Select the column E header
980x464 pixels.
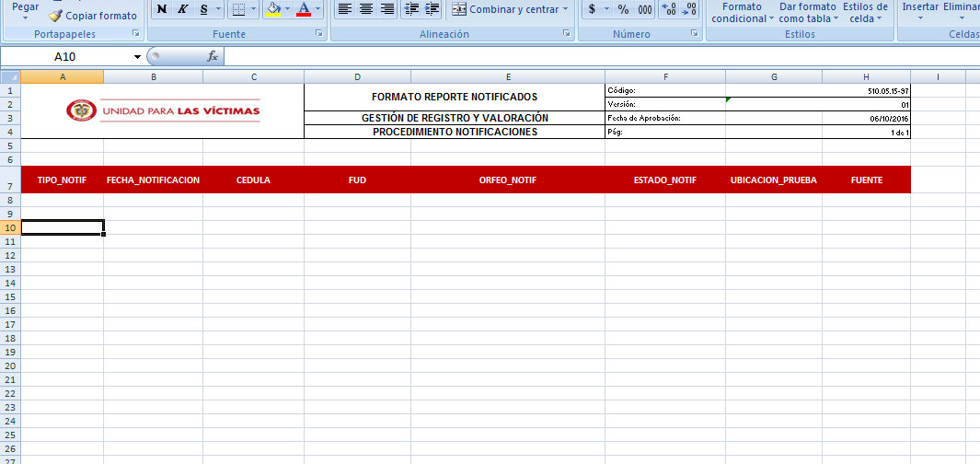pyautogui.click(x=508, y=76)
